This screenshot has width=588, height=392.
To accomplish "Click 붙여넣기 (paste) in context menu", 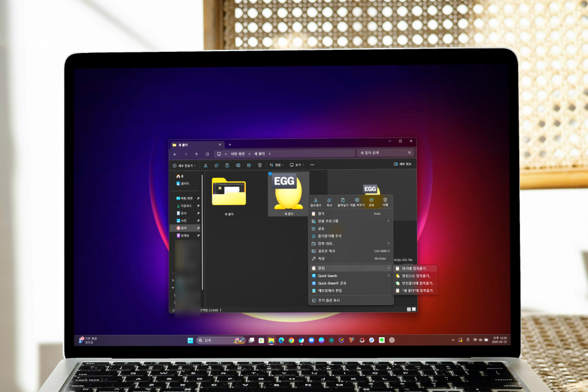I will [x=343, y=203].
